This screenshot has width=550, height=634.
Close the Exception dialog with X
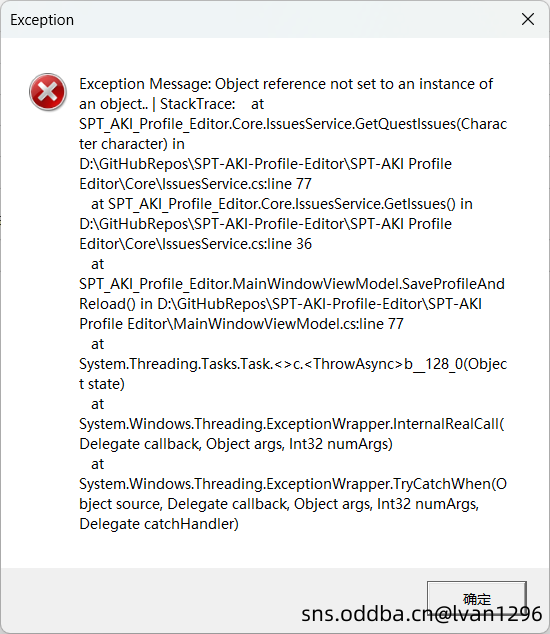528,19
